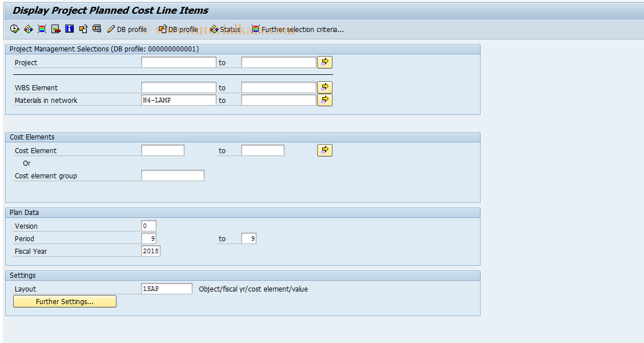Viewport: 644px width, 343px height.
Task: Open Status selection in toolbar
Action: pos(225,29)
